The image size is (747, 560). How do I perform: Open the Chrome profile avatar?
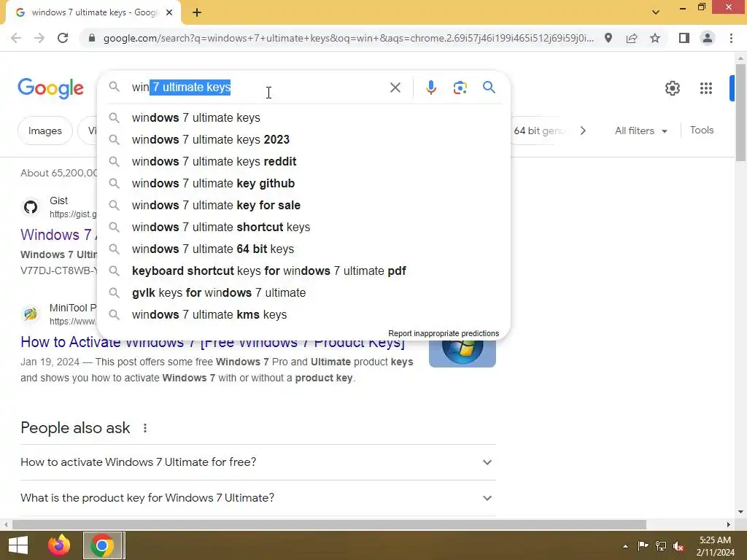(x=708, y=38)
